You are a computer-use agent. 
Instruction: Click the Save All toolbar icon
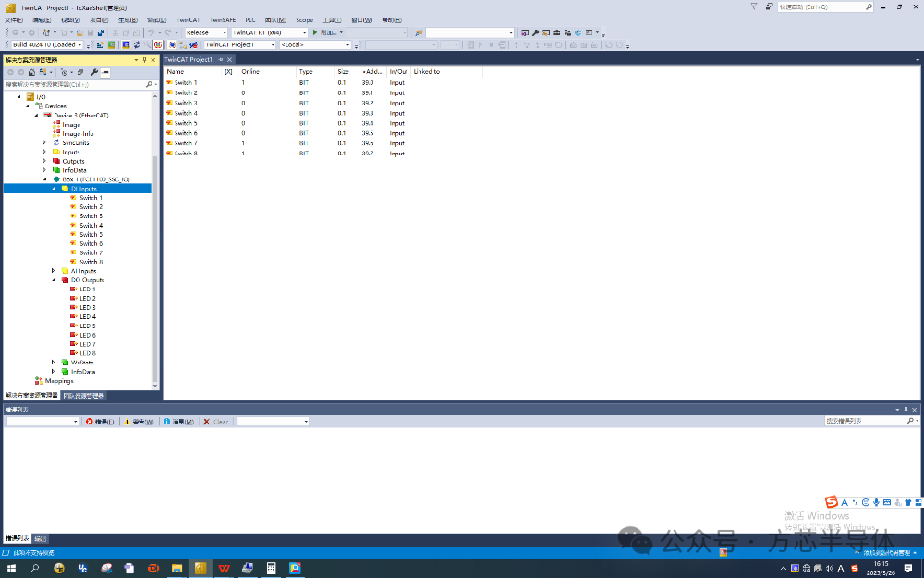(101, 32)
